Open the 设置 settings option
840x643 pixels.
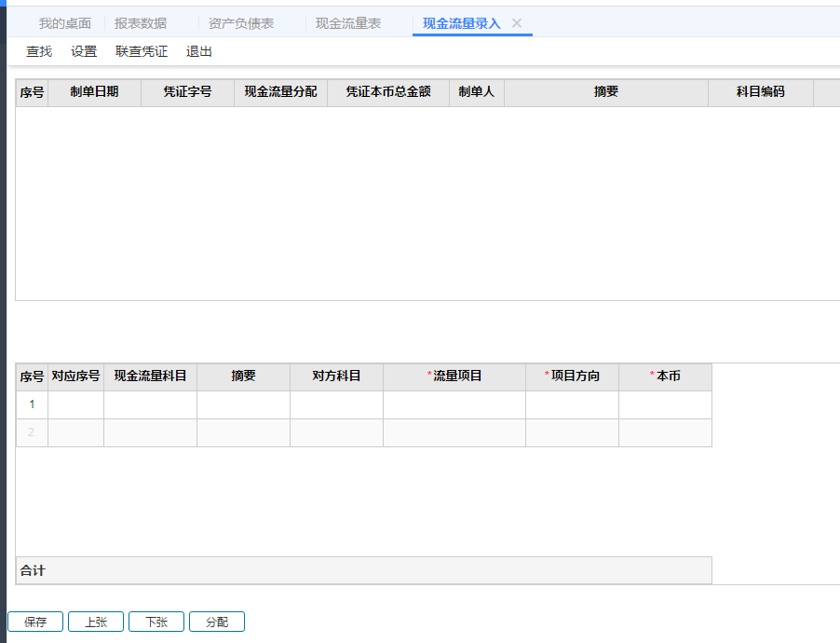point(83,51)
